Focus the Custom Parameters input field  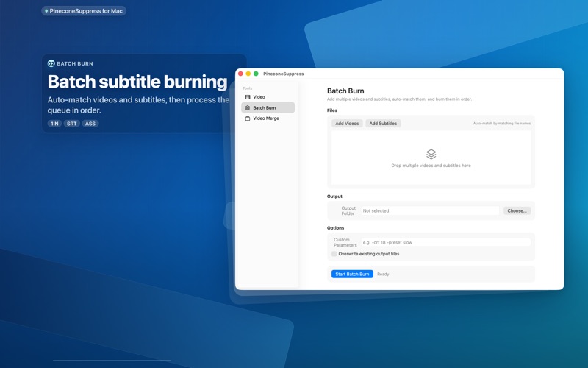[x=446, y=243]
